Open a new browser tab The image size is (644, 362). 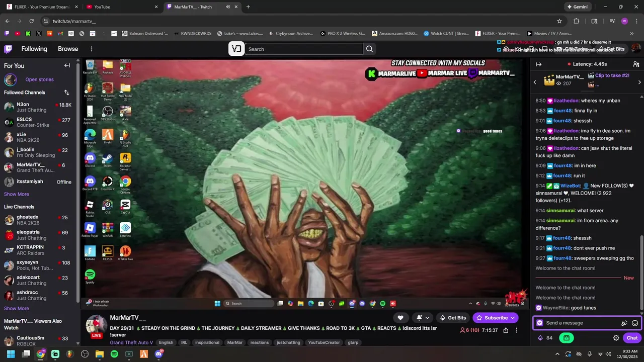point(248,7)
